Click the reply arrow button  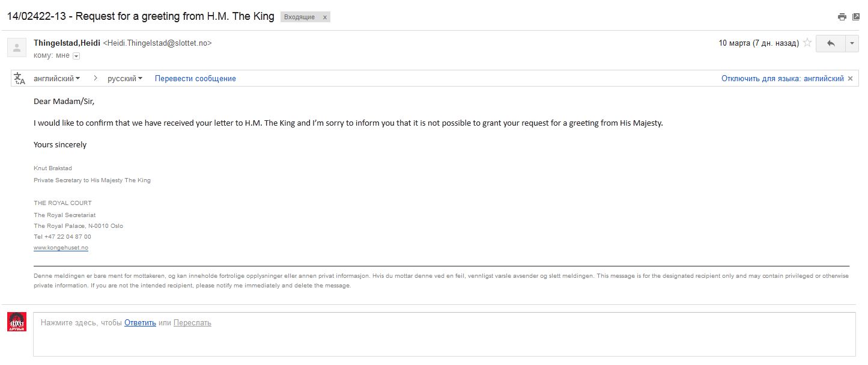point(831,43)
